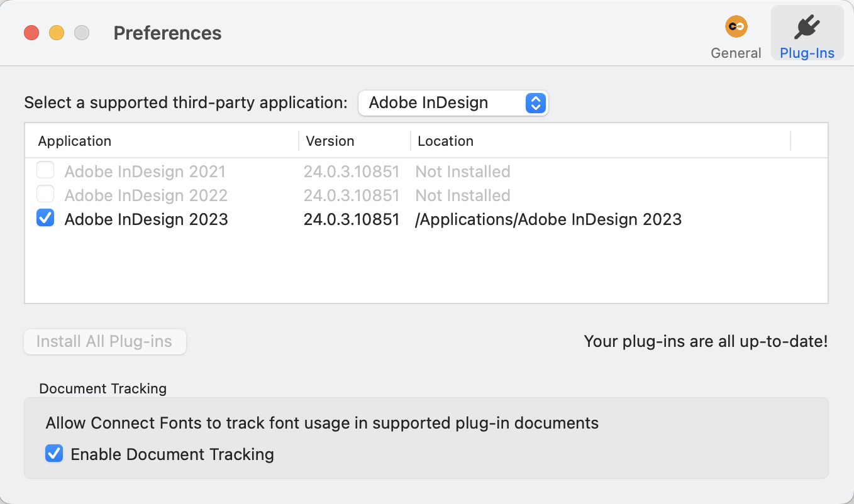Image resolution: width=854 pixels, height=504 pixels.
Task: Sort by the Version column header
Action: click(330, 141)
